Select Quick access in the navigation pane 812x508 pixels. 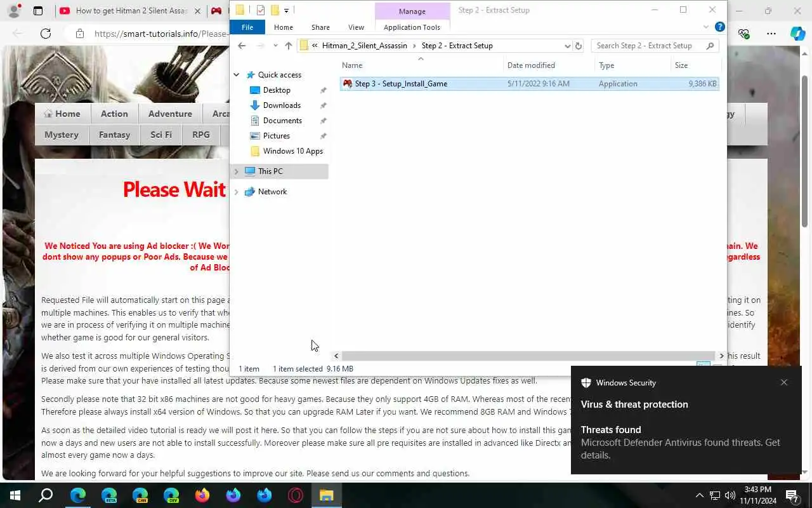click(x=279, y=75)
